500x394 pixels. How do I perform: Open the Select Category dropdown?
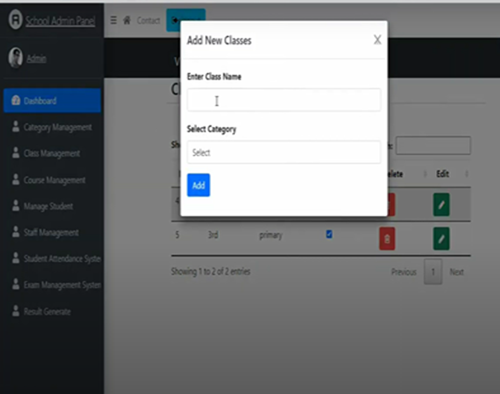coord(284,152)
